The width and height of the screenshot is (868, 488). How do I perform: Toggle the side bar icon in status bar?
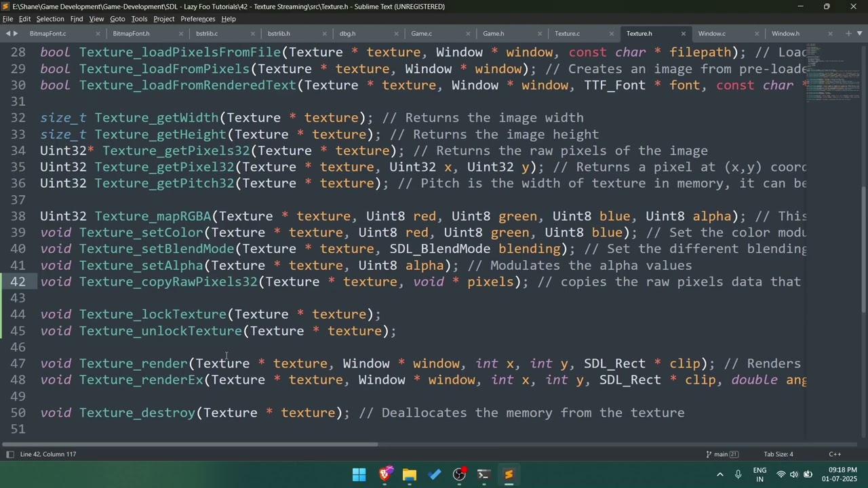point(9,454)
